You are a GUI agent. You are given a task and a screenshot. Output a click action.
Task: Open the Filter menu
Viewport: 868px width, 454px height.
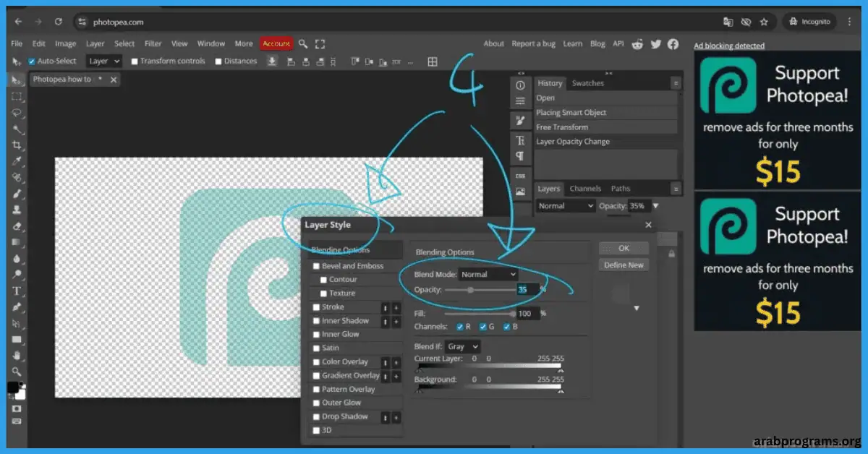[x=153, y=43]
